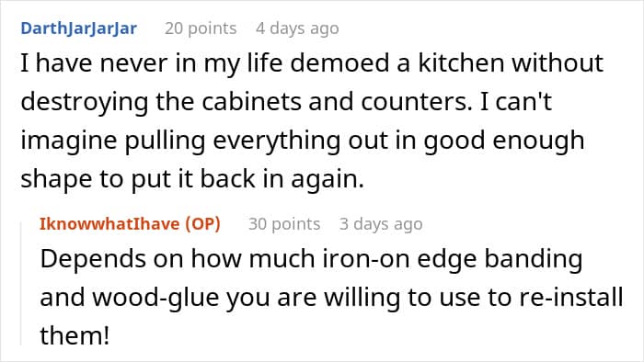This screenshot has height=362, width=644.
Task: Click the 20 points score
Action: (x=201, y=28)
